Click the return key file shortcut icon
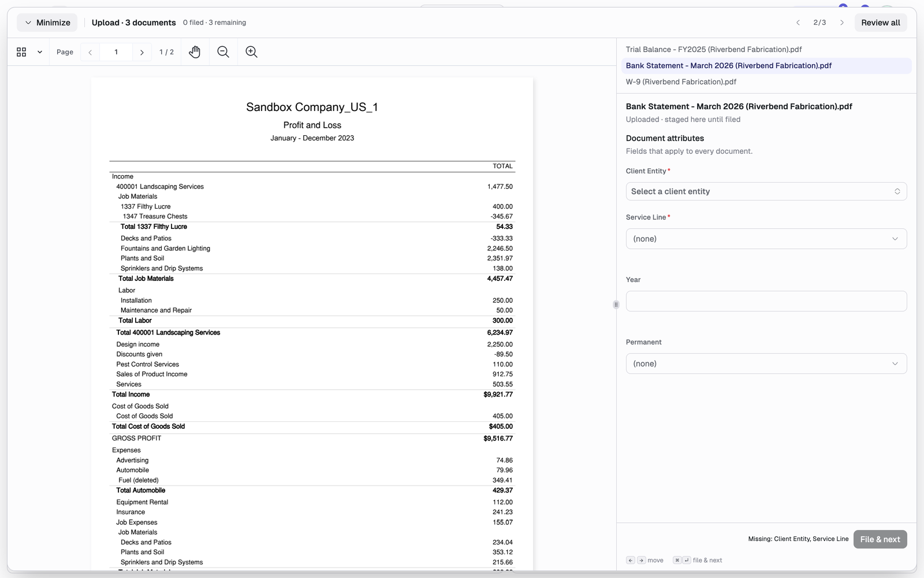This screenshot has height=578, width=924. point(687,560)
